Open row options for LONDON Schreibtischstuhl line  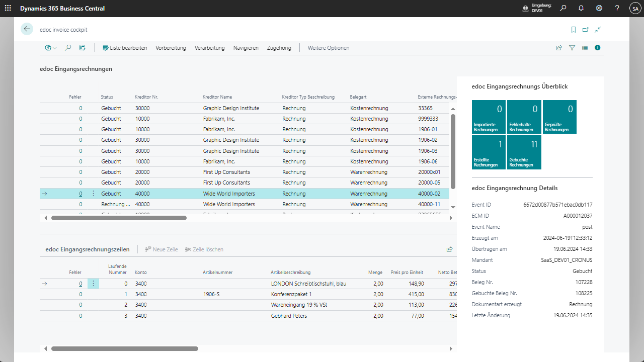pyautogui.click(x=93, y=284)
